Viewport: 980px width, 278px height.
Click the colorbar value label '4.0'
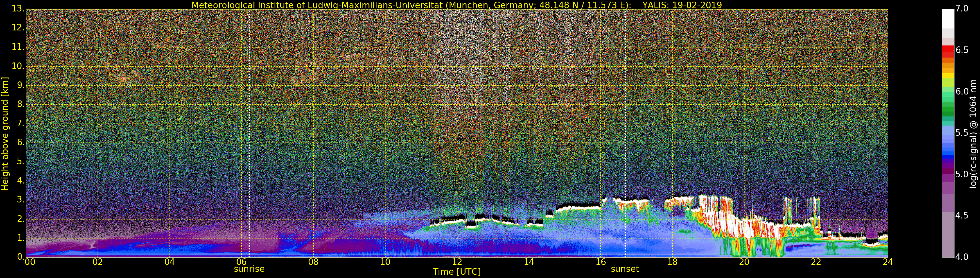(x=962, y=257)
